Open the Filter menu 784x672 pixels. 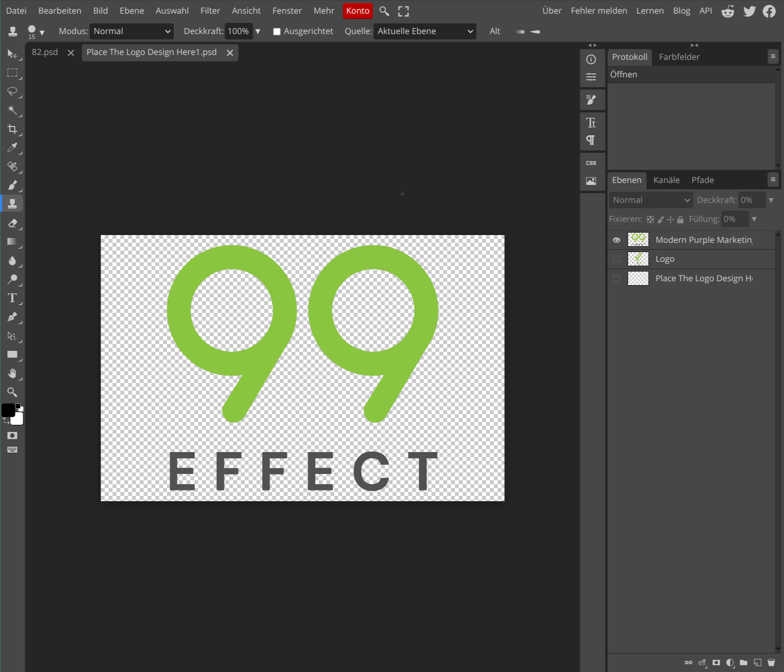tap(210, 11)
